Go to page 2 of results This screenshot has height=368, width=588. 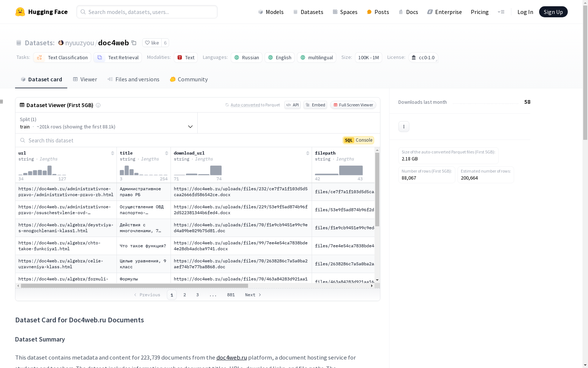184,295
